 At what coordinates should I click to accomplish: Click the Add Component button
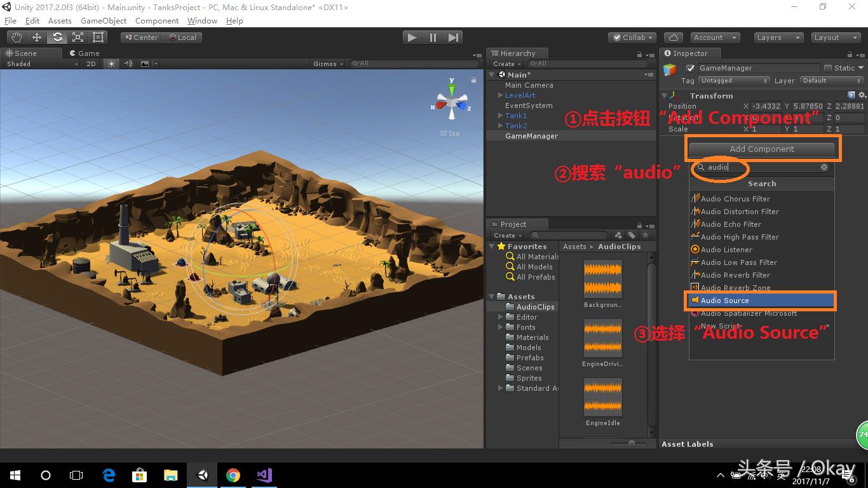(761, 149)
